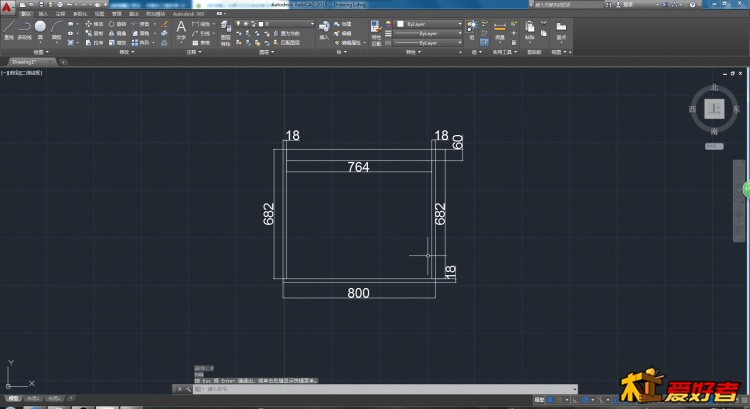This screenshot has width=750, height=409.
Task: Open the ByLayer linetype dropdown
Action: pos(429,43)
